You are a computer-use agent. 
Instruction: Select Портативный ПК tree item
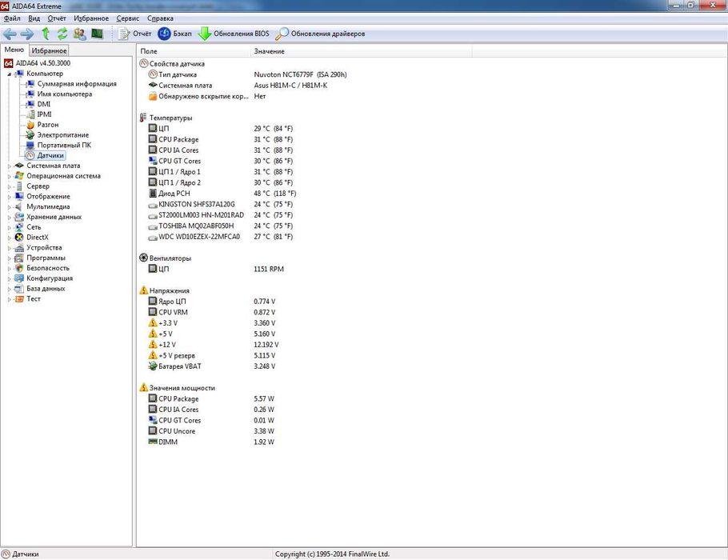pyautogui.click(x=64, y=145)
